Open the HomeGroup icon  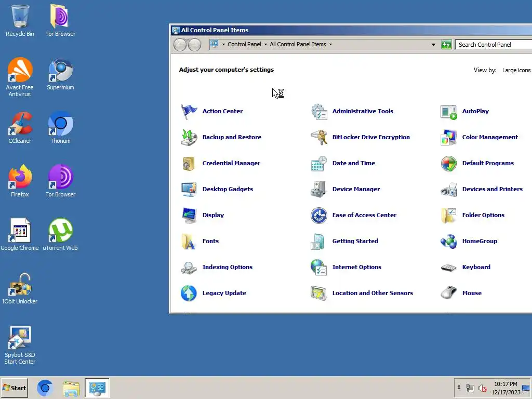(x=448, y=241)
